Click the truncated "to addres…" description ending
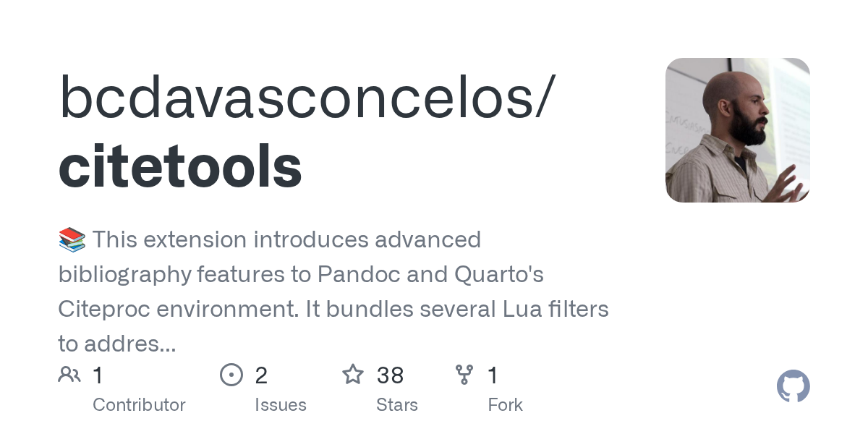This screenshot has width=868, height=434. [117, 344]
